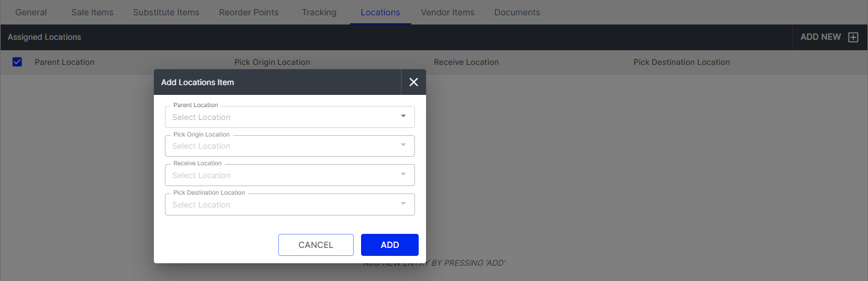This screenshot has width=868, height=281.
Task: Toggle the select-all checkbox by Parent Location
Action: click(17, 62)
